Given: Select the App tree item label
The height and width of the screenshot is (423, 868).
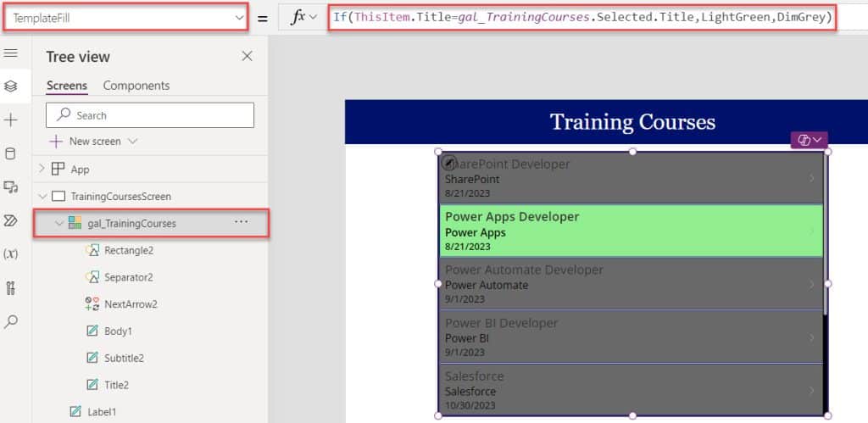Looking at the screenshot, I should pos(80,170).
